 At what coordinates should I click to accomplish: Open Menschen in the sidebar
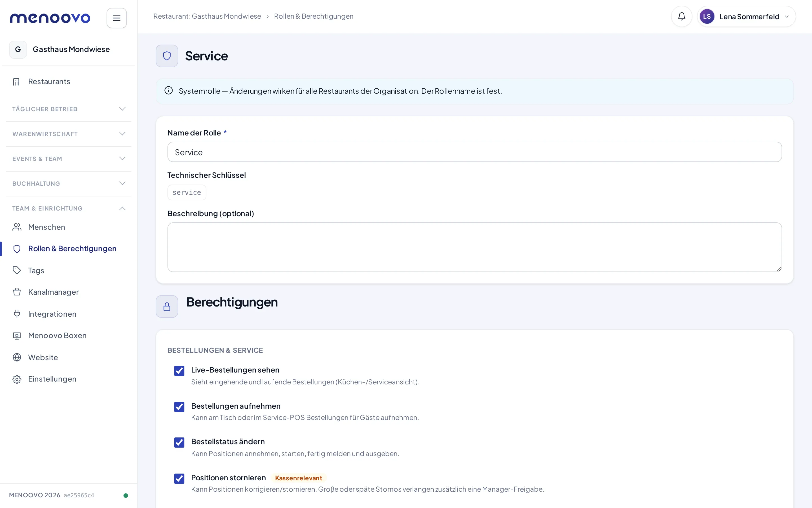69,227
